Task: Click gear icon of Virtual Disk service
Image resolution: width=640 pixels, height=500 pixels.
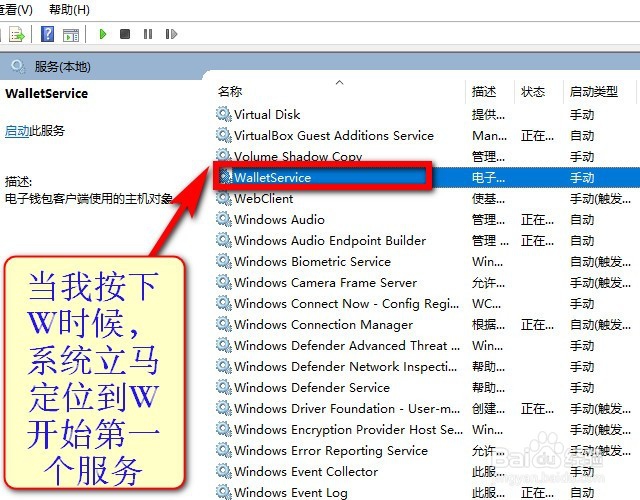Action: [224, 114]
